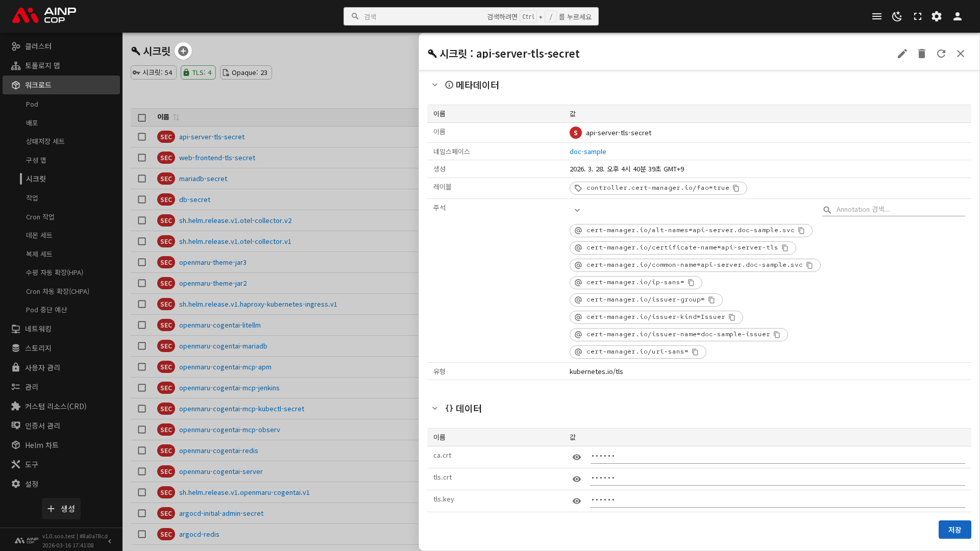The image size is (980, 551).
Task: Select Pod under workloads menu
Action: (32, 104)
